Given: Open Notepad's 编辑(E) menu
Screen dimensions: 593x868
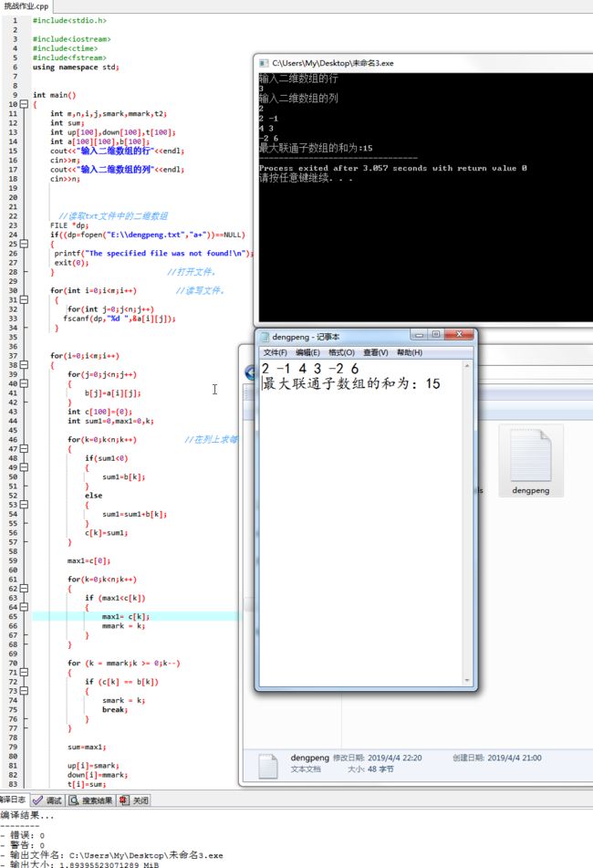Looking at the screenshot, I should (x=307, y=352).
